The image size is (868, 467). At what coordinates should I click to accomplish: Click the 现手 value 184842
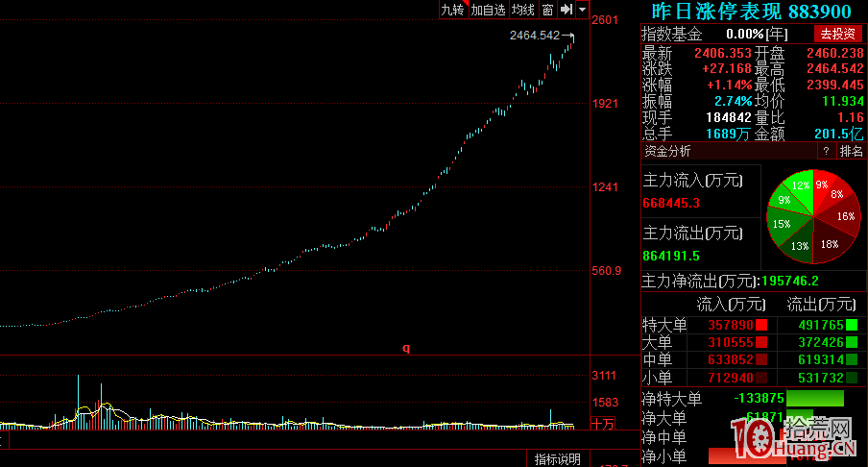click(x=729, y=117)
